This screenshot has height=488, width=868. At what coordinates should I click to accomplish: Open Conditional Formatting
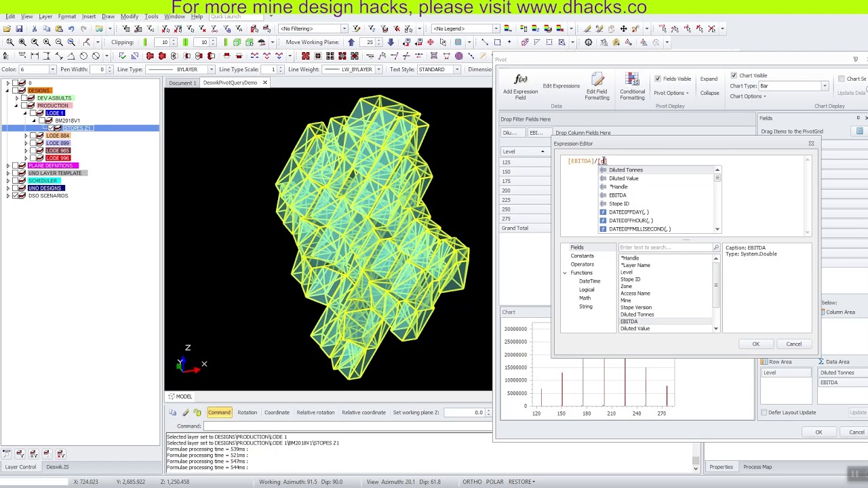(x=632, y=87)
